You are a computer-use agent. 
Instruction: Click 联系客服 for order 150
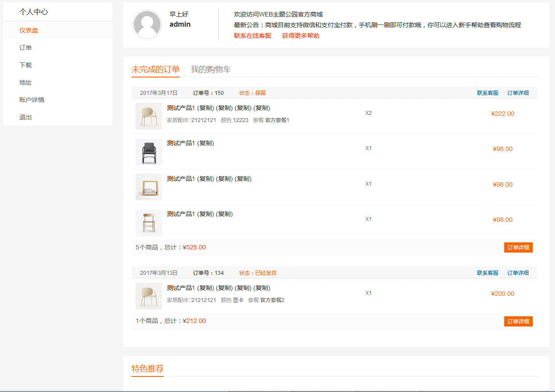487,93
